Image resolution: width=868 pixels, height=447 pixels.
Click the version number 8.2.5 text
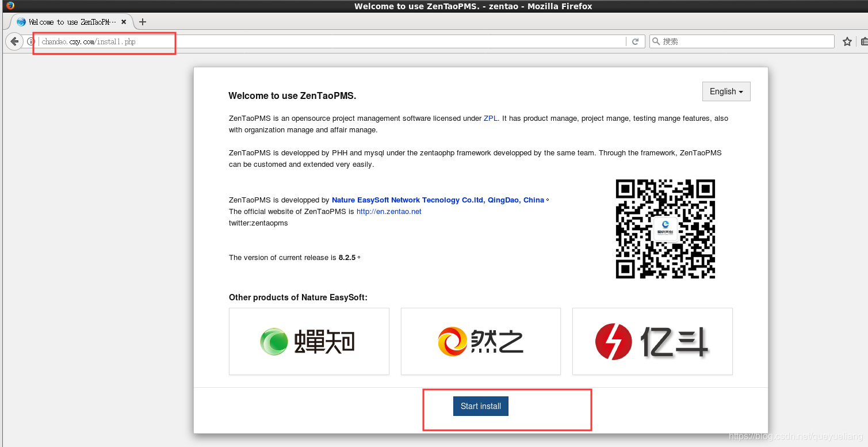347,258
